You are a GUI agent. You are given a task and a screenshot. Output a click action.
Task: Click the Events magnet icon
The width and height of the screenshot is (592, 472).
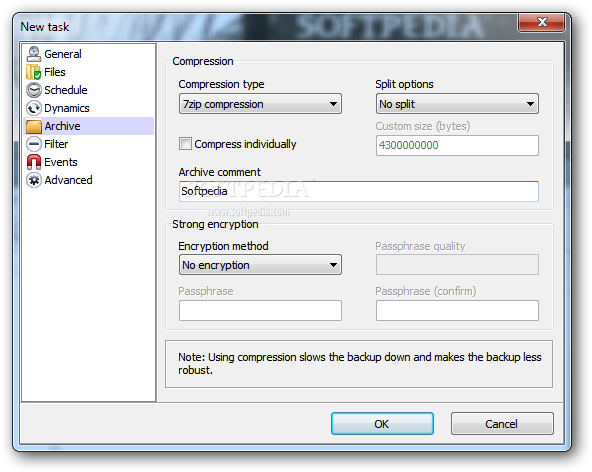(x=34, y=162)
